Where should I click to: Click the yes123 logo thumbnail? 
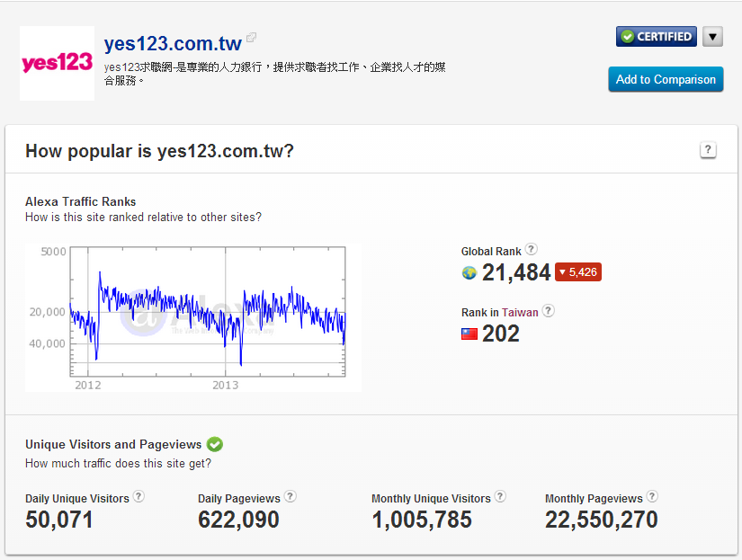click(x=57, y=63)
